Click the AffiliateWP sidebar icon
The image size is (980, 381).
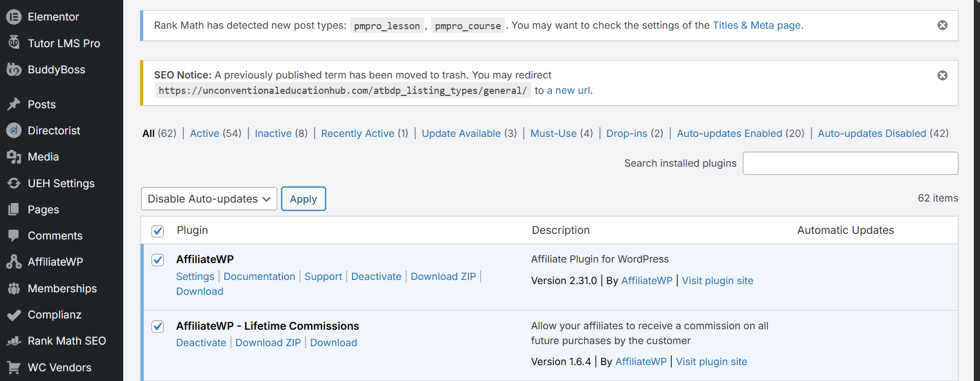(x=14, y=262)
